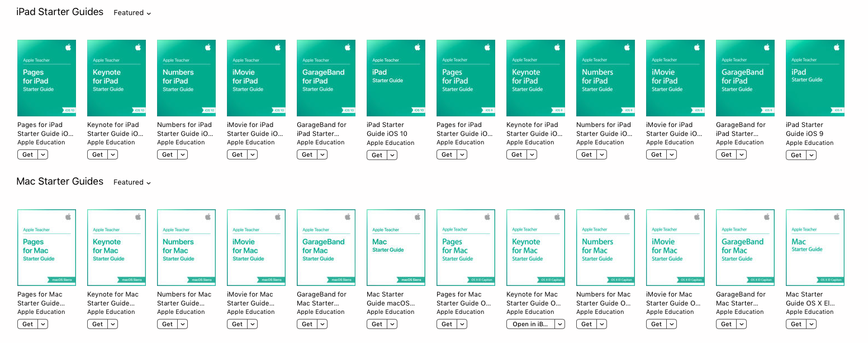Click GarageBand for iPad title under iOS 10 cover
The image size is (868, 343).
[321, 129]
